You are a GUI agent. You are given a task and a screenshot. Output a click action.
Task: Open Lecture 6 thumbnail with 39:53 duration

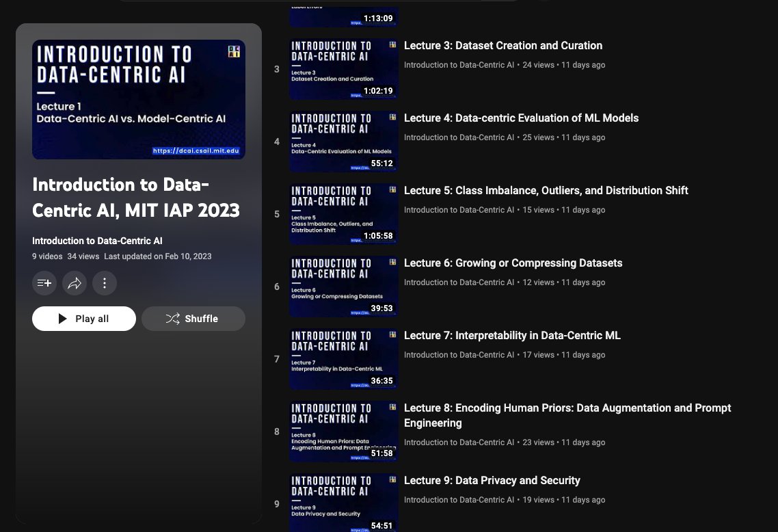pos(343,287)
